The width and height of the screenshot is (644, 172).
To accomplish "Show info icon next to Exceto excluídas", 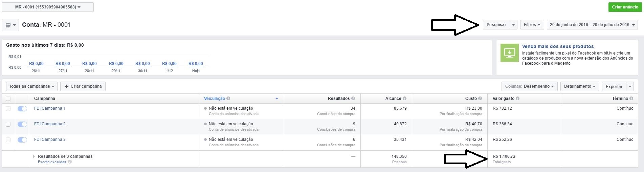I will 70,162.
